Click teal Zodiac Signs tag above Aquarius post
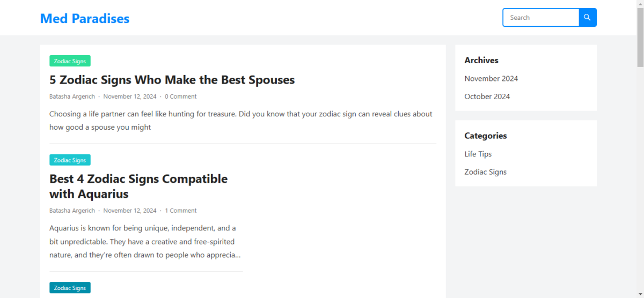644x298 pixels. coord(70,160)
